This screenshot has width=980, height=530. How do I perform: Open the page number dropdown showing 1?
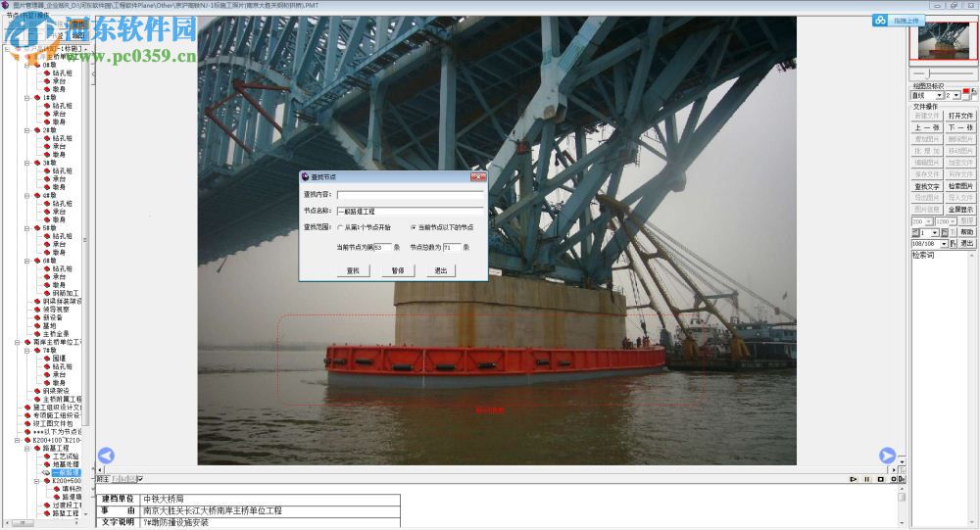(x=935, y=232)
